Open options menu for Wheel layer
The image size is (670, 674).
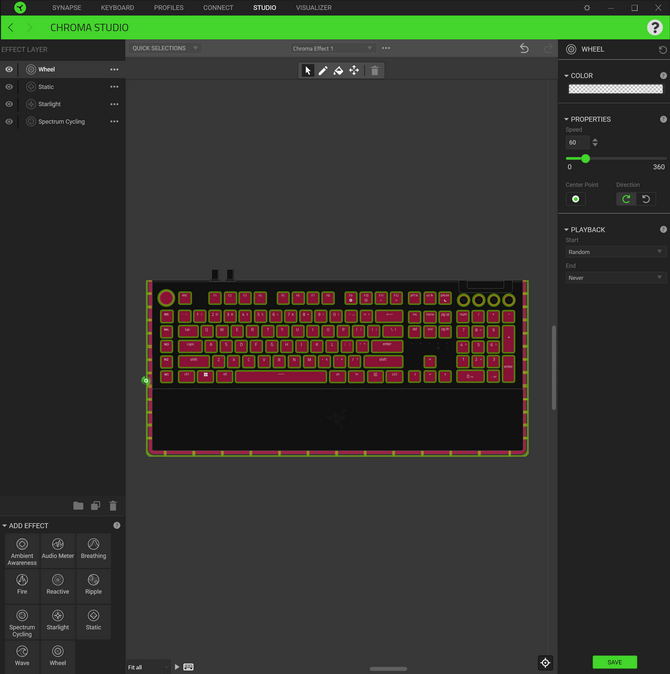pyautogui.click(x=114, y=69)
